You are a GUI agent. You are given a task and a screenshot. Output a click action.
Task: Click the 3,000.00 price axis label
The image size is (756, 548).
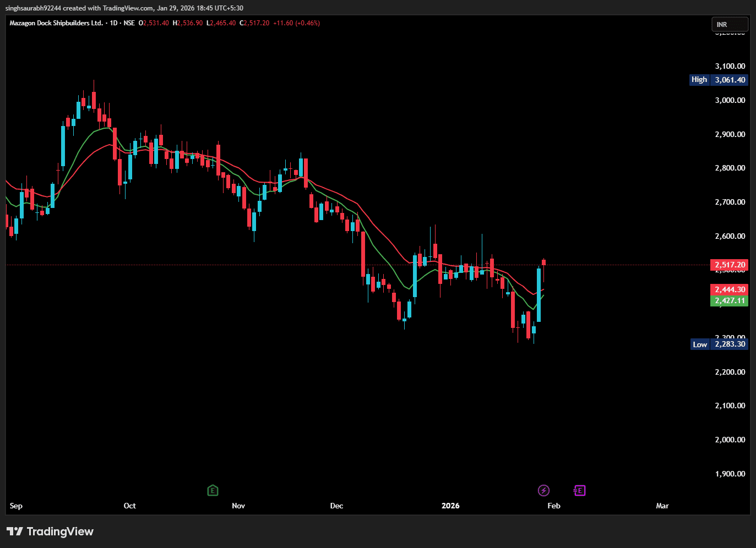730,100
